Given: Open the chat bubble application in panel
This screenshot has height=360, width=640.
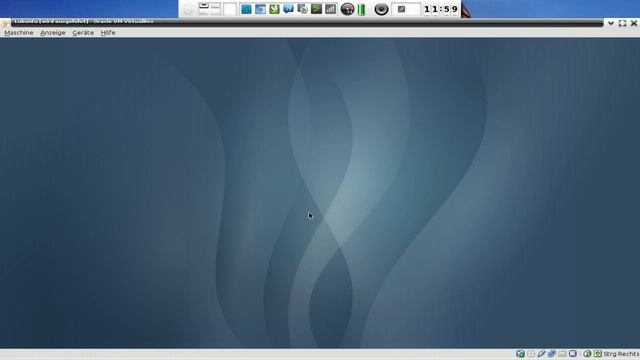Looking at the screenshot, I should pyautogui.click(x=288, y=9).
